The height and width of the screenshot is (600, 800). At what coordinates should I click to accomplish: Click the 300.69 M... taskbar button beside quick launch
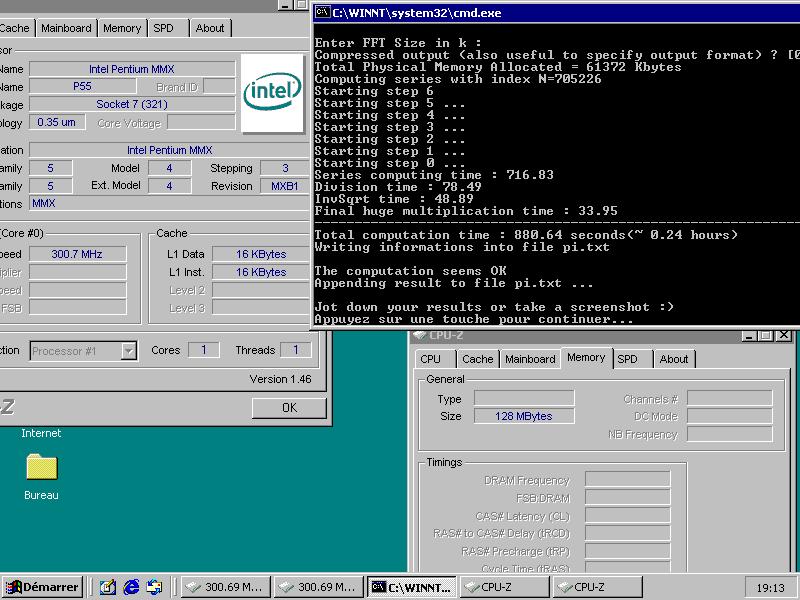pyautogui.click(x=226, y=587)
